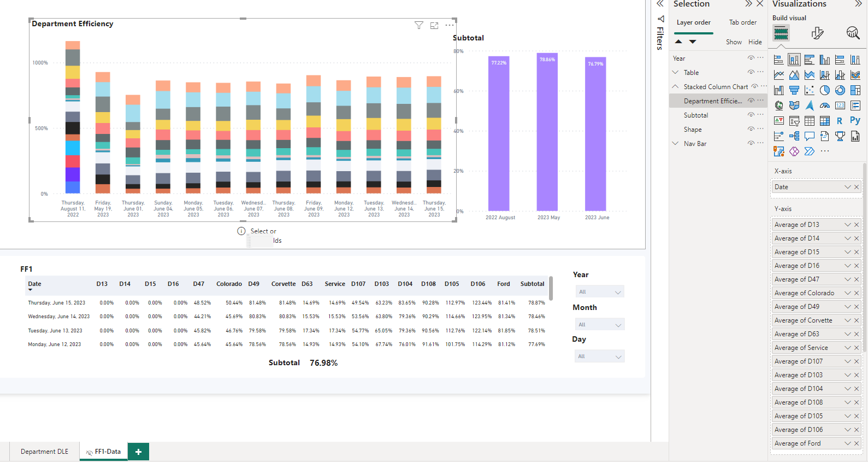Viewport: 868px width, 462px height.
Task: Click the filter icon on Department Efficiency chart
Action: (419, 25)
